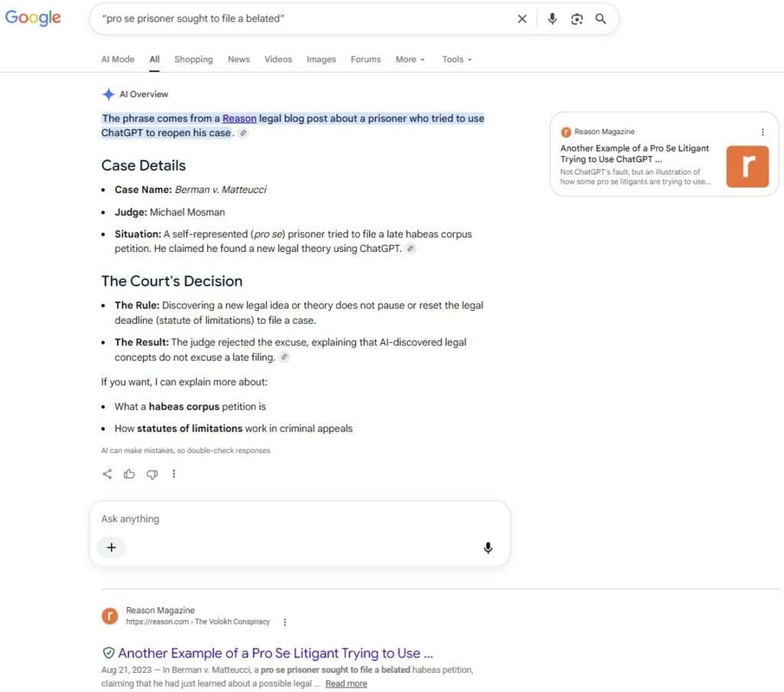This screenshot has width=784, height=692.
Task: Click the 'Case Details' heading
Action: 143,165
